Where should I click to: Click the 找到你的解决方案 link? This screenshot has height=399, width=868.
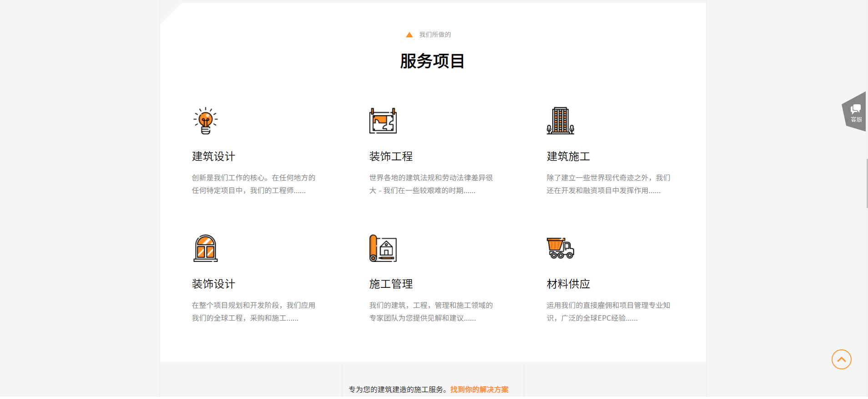coord(479,389)
